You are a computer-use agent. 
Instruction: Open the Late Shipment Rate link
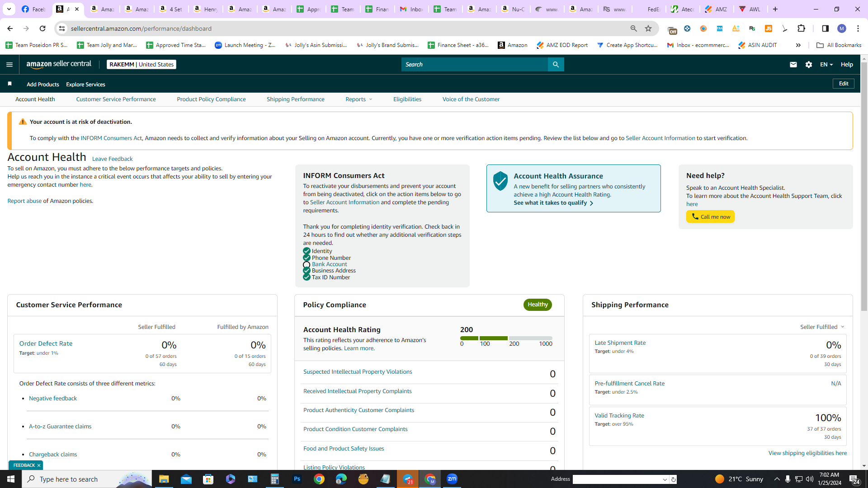click(620, 343)
